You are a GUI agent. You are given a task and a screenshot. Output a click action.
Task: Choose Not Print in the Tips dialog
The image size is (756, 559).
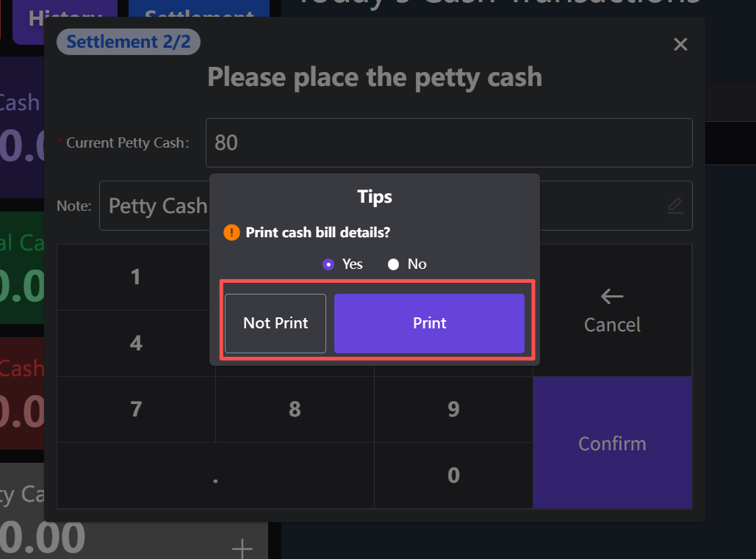tap(276, 323)
